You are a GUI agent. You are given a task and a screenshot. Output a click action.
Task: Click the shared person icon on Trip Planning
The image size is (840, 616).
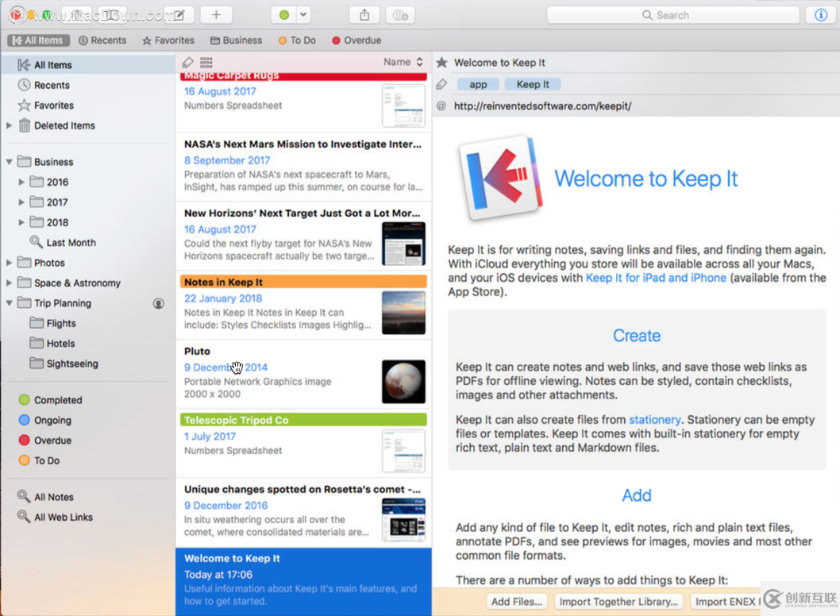point(159,303)
